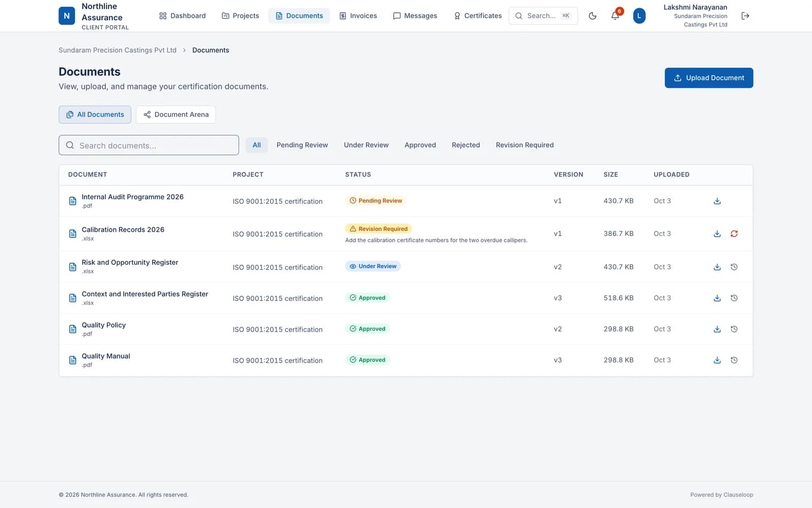Click Approved badge in Quality Manual row

click(367, 360)
